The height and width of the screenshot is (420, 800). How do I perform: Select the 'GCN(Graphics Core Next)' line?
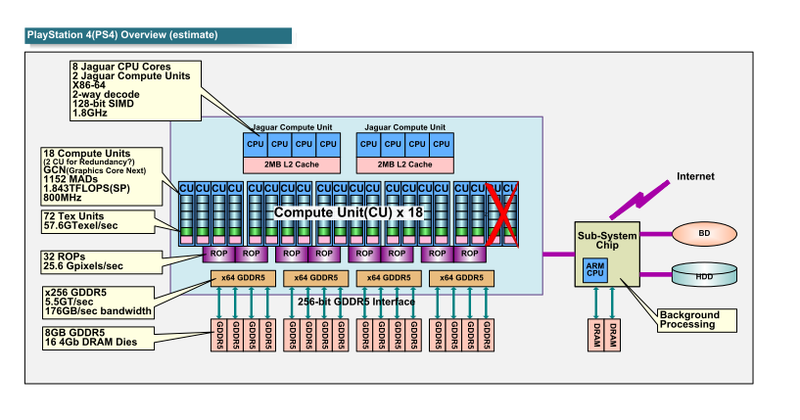tap(95, 170)
